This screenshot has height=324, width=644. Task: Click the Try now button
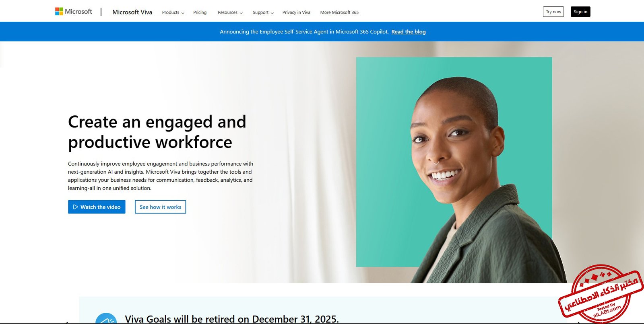(553, 12)
